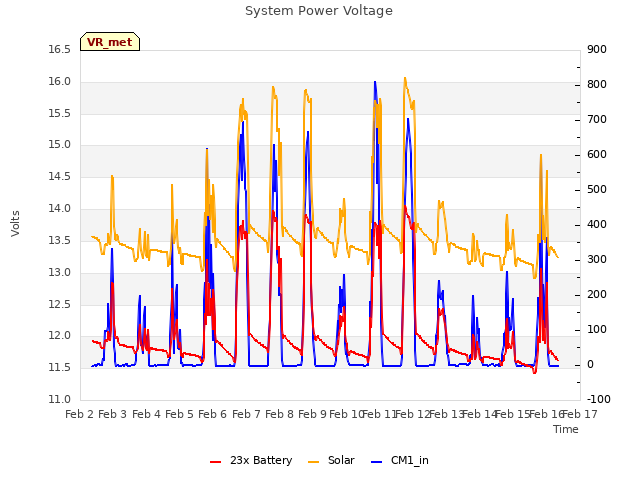Click the 300 right axis value
This screenshot has height=480, width=640.
tap(597, 260)
